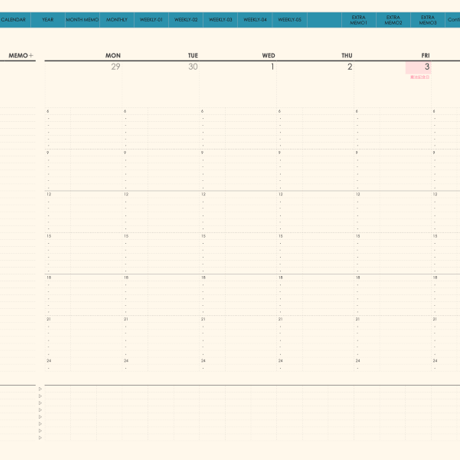Click the pink holiday label under date 3
Image resolution: width=460 pixels, height=460 pixels.
pos(420,77)
